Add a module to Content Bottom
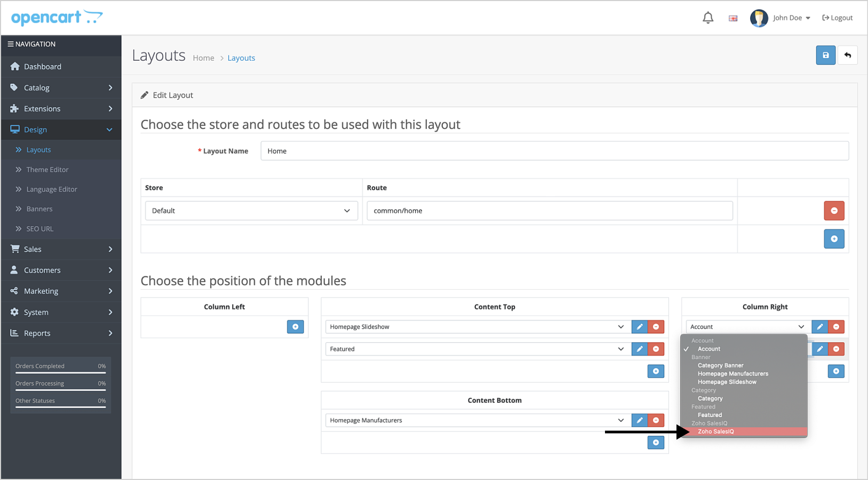This screenshot has width=868, height=480. [x=656, y=443]
